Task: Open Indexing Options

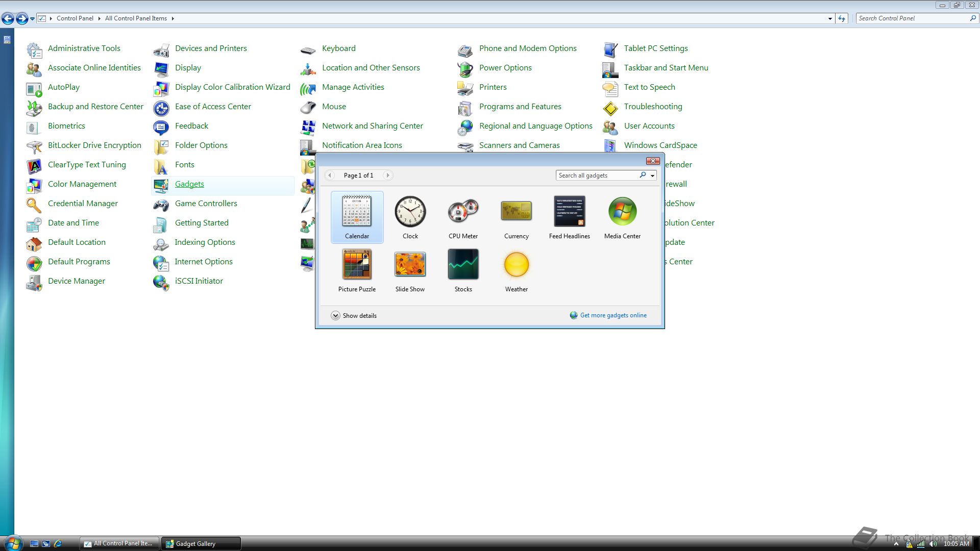Action: [205, 242]
